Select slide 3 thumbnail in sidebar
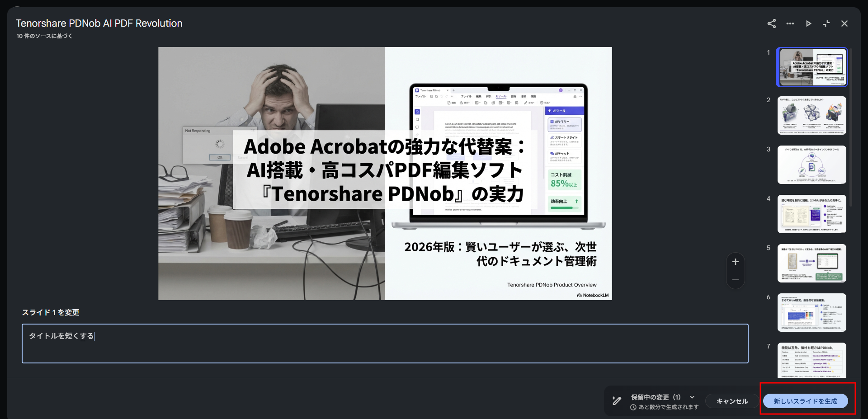The image size is (868, 419). [x=811, y=165]
